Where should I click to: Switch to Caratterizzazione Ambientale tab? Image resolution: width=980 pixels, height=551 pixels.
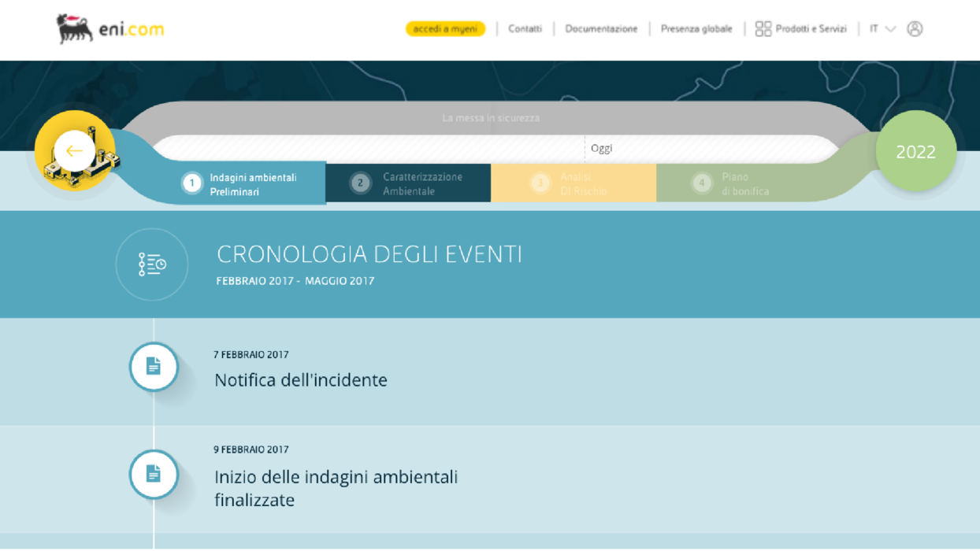(x=422, y=184)
